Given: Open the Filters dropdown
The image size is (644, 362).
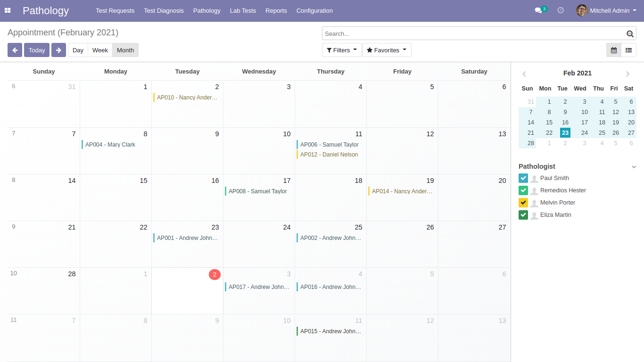Looking at the screenshot, I should (x=342, y=50).
